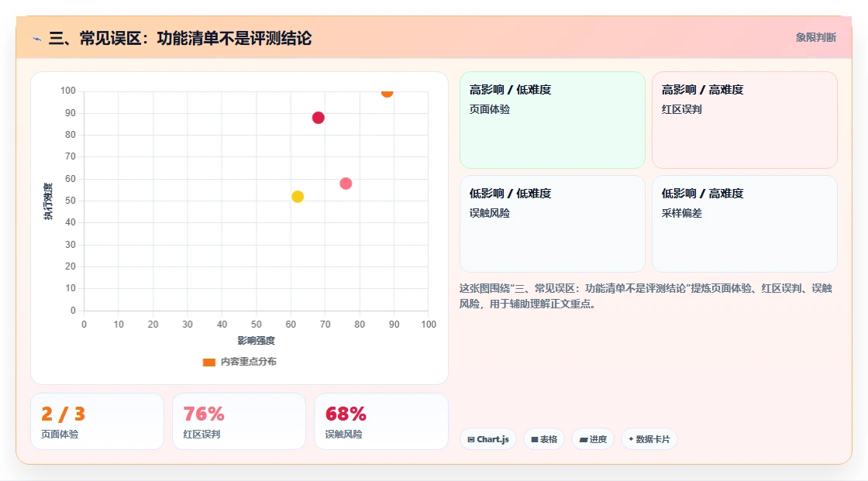
Task: Click the 执行难度 y-axis title
Action: (48, 201)
